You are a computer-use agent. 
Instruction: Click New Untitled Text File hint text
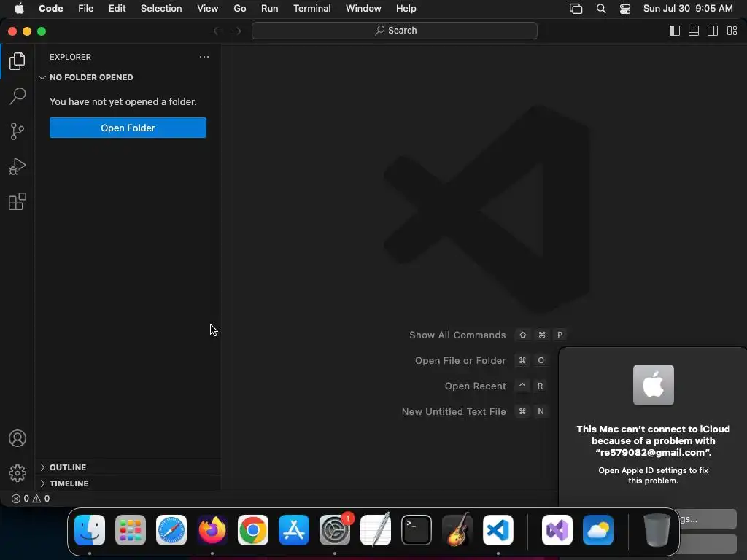pos(454,411)
